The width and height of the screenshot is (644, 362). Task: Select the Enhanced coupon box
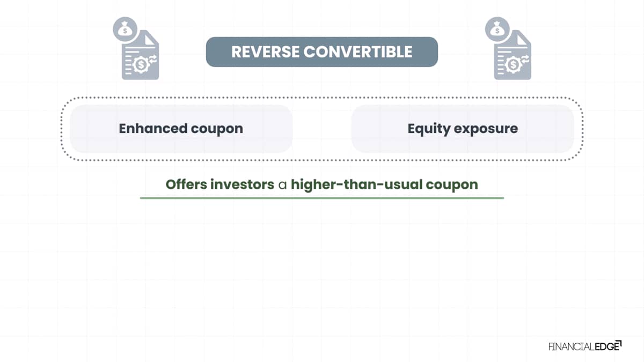coord(181,129)
